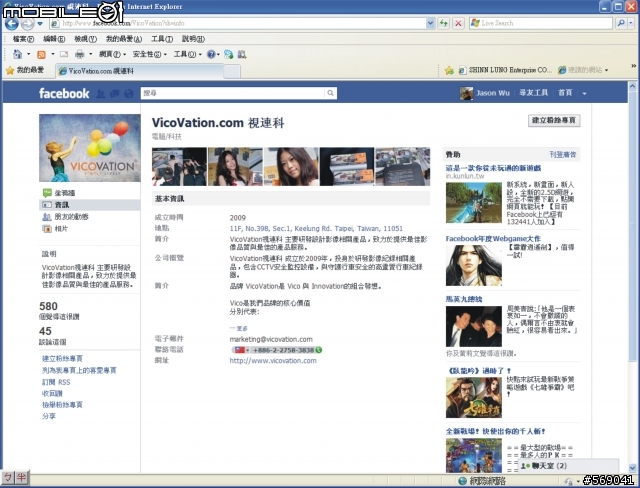Image resolution: width=640 pixels, height=488 pixels.
Task: Click the Facebook logo
Action: (x=64, y=93)
